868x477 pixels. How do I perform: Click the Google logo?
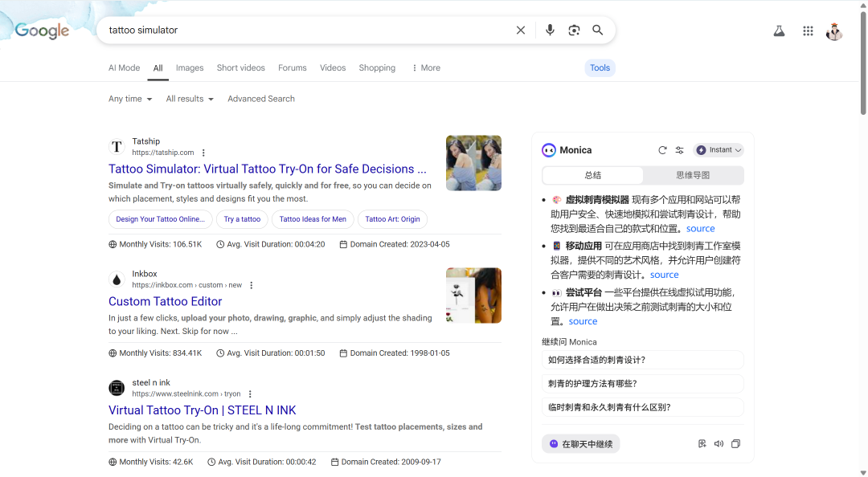42,31
